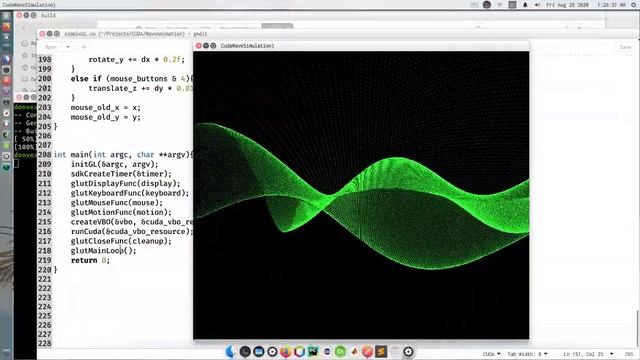
Task: Click the CudaWaveSimulation window title bar
Action: (361, 46)
